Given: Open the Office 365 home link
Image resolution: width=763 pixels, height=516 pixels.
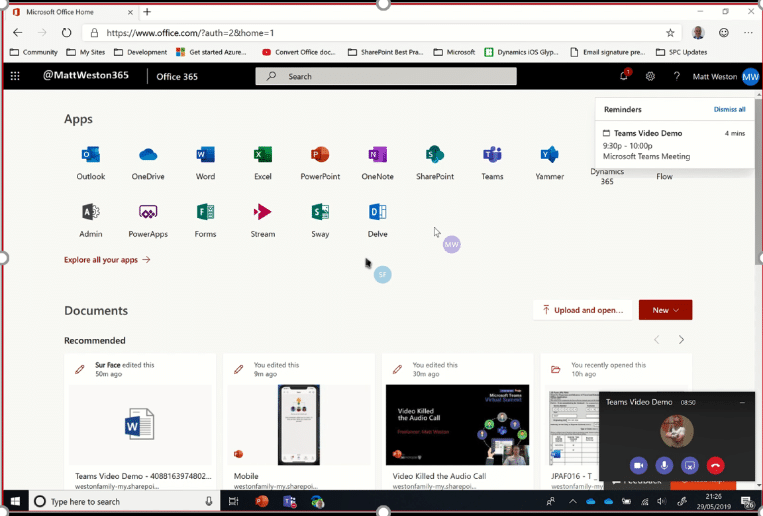Looking at the screenshot, I should click(x=177, y=76).
